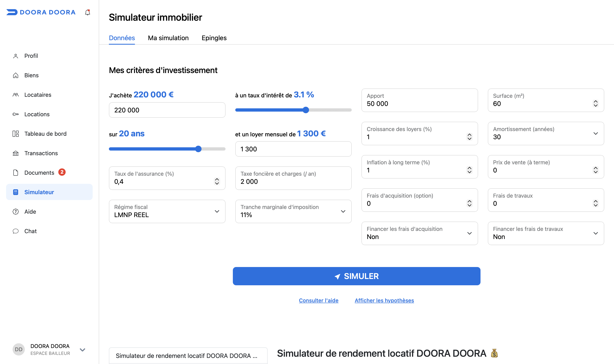The width and height of the screenshot is (614, 364).
Task: Click the Transactions bank icon
Action: pos(15,153)
